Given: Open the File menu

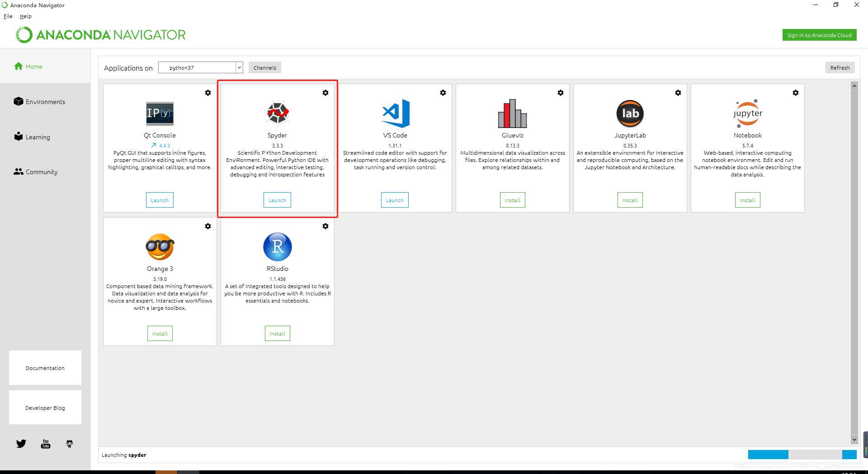Looking at the screenshot, I should click(8, 16).
